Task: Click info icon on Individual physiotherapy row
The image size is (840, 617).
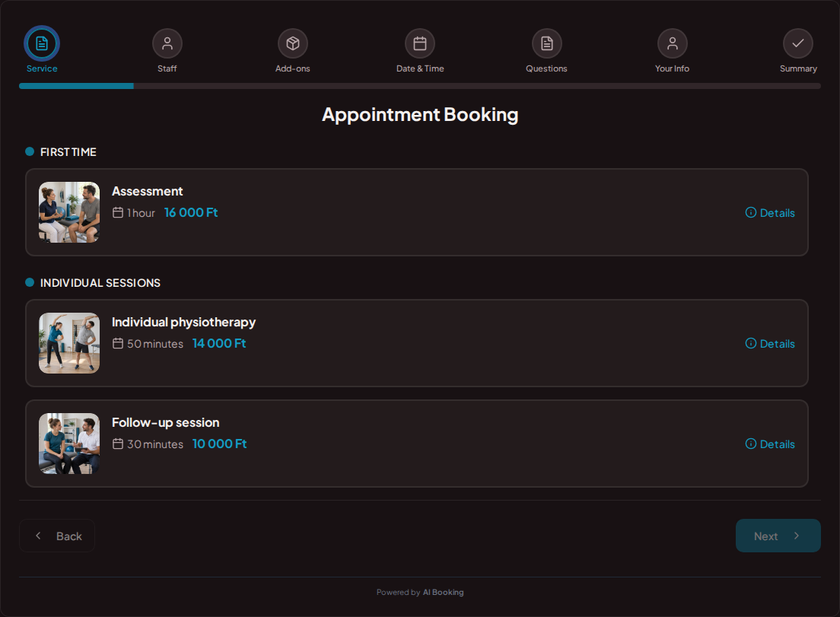Action: (x=751, y=343)
